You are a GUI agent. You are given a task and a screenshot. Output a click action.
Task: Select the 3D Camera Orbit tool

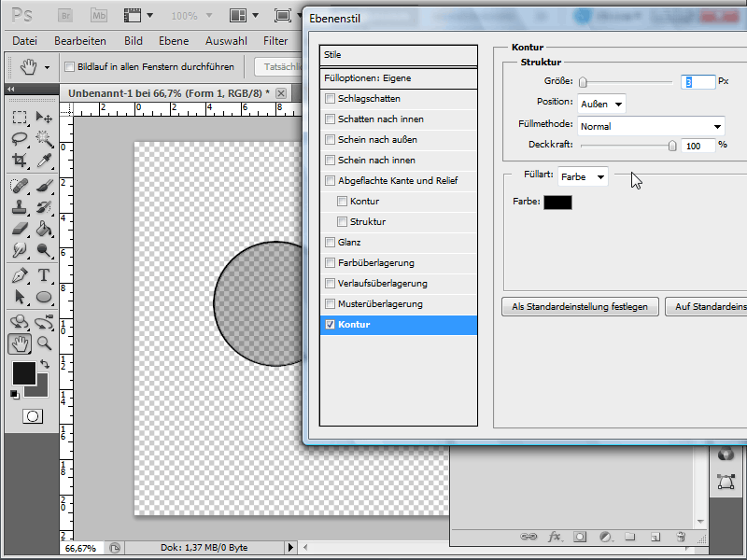44,322
